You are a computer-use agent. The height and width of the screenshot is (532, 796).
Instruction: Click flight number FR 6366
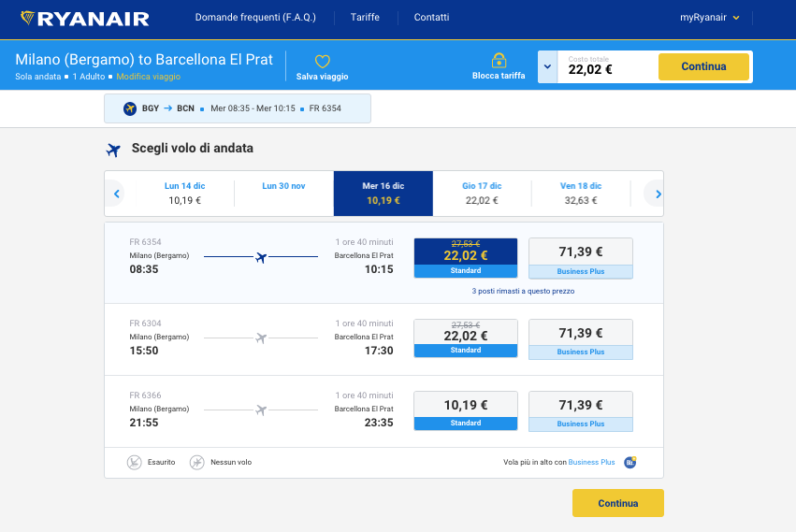[145, 395]
